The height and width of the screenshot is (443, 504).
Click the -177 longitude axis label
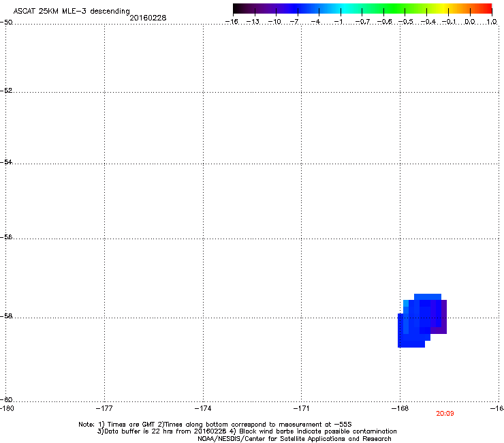tap(104, 408)
